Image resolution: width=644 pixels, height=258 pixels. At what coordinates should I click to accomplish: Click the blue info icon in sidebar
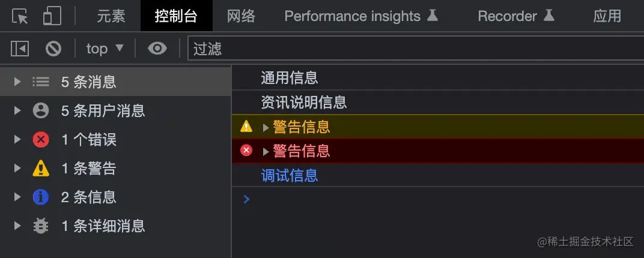[x=41, y=197]
